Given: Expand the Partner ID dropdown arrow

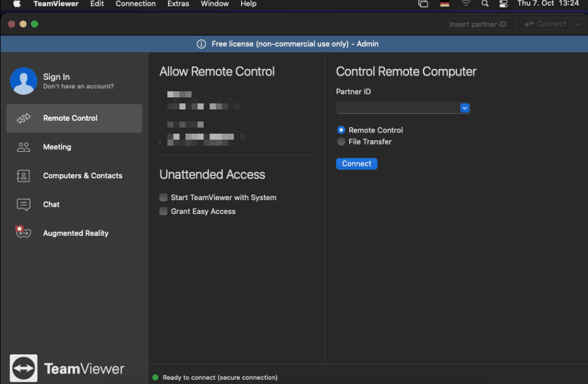Looking at the screenshot, I should coord(465,108).
